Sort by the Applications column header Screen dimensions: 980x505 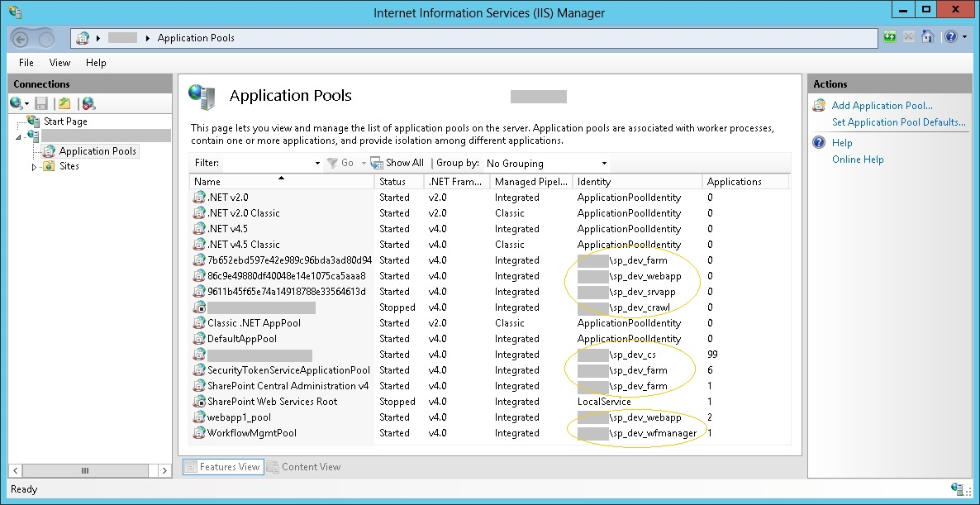coord(745,181)
